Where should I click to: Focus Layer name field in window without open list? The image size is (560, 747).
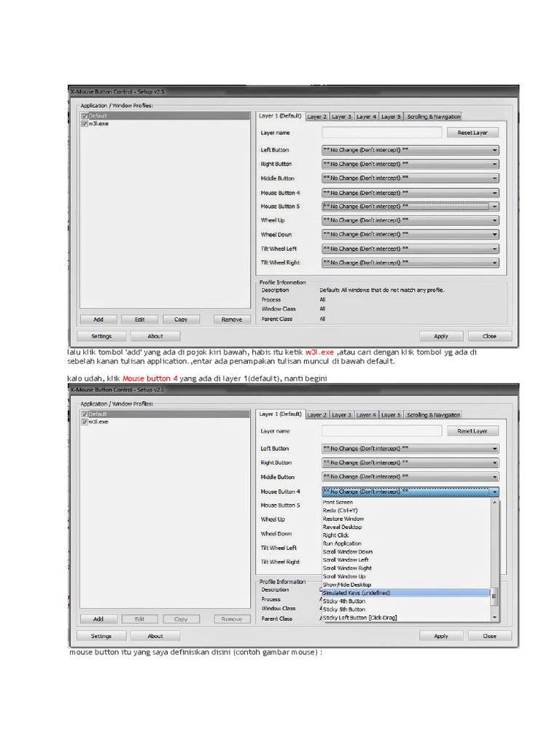pos(381,133)
